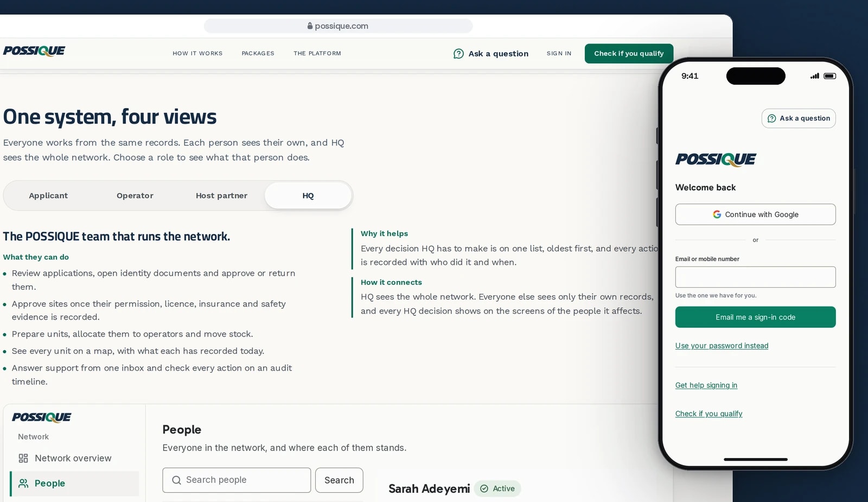868x502 pixels.
Task: Click the POSSIQUE logo on the phone screen
Action: (716, 159)
